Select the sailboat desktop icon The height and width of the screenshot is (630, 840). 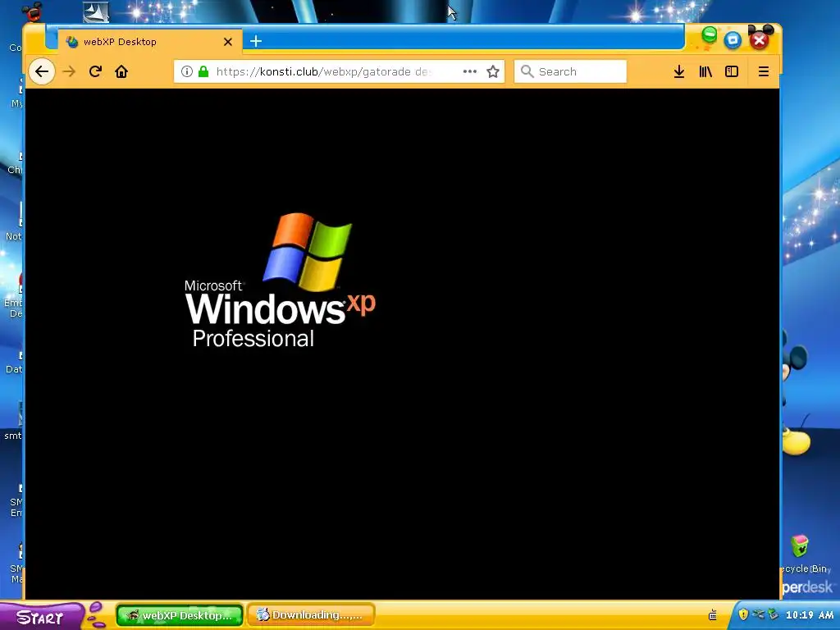pos(96,12)
